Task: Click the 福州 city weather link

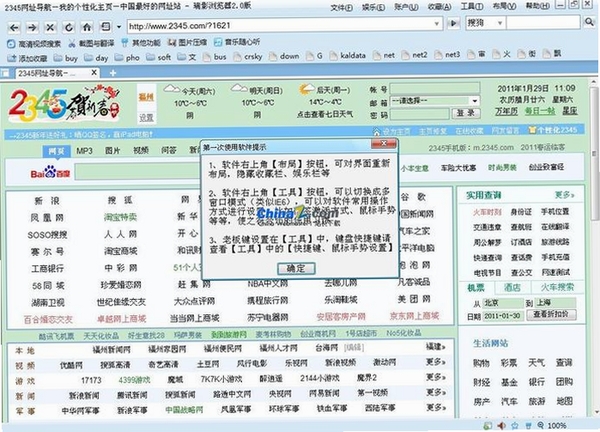Action: tap(146, 97)
